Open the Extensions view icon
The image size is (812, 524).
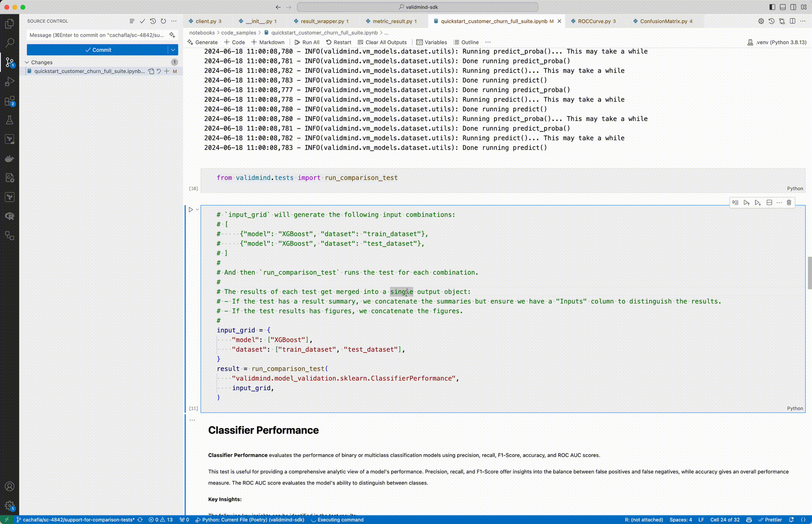pos(9,101)
